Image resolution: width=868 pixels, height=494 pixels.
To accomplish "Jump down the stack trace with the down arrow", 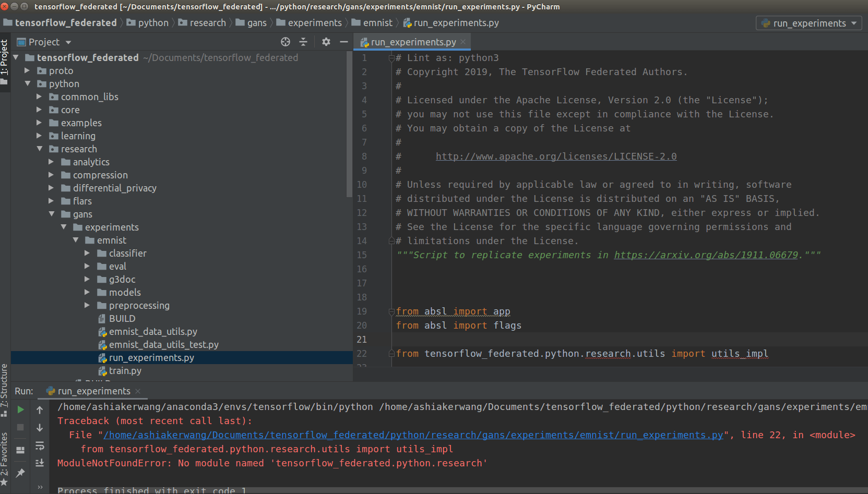I will (40, 428).
